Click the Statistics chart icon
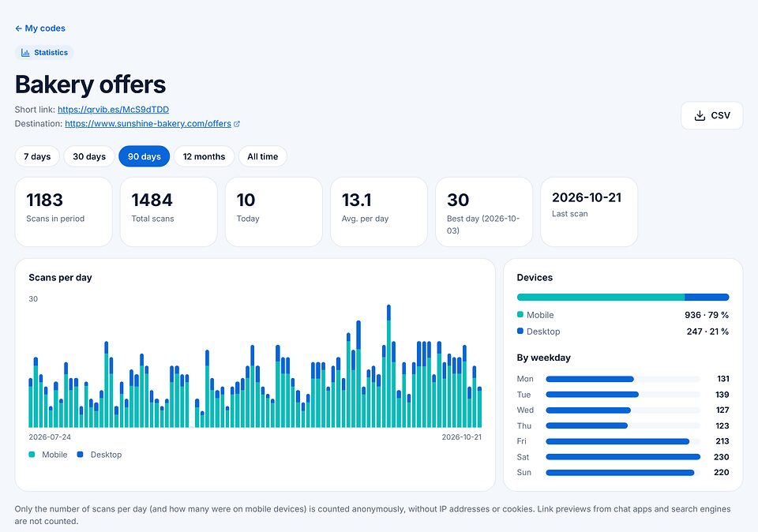This screenshot has width=758, height=532. (25, 53)
